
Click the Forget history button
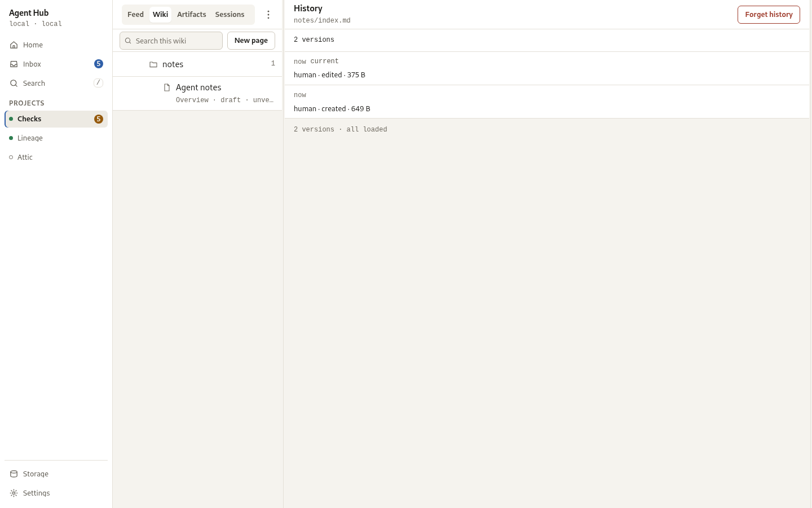click(769, 15)
